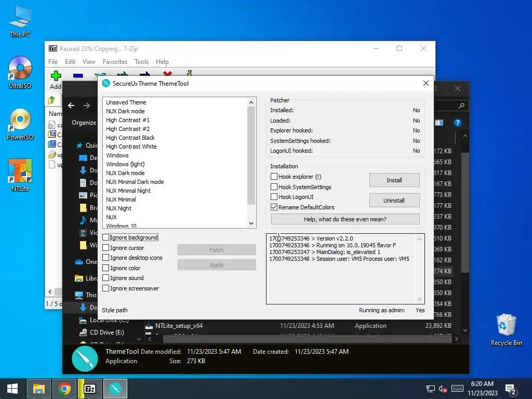Check Ignore background
Image resolution: width=532 pixels, height=399 pixels.
coord(106,237)
